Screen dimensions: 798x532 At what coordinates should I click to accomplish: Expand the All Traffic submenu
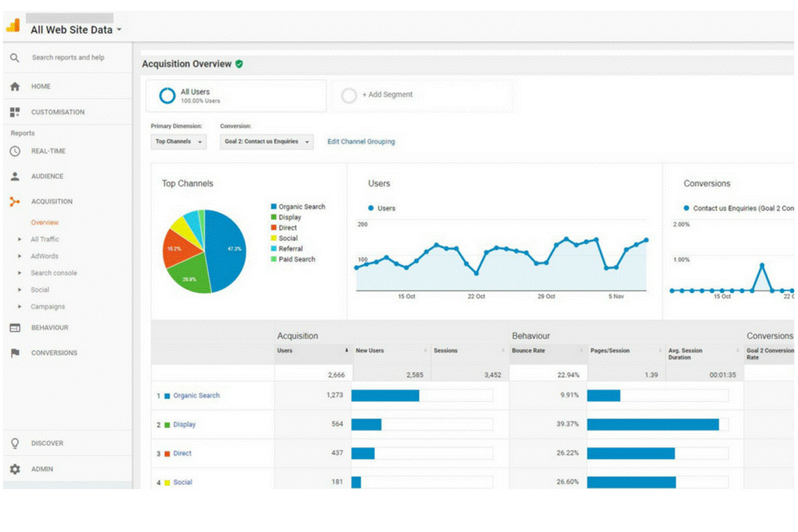click(x=44, y=240)
